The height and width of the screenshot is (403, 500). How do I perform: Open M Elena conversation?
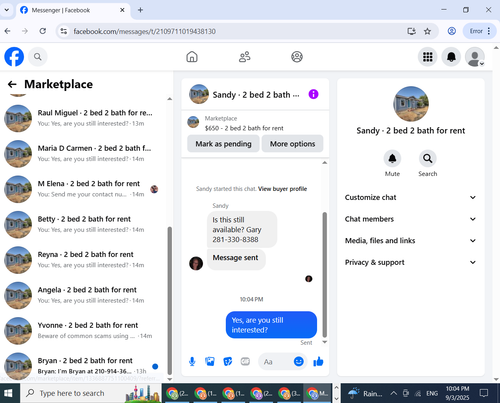click(83, 189)
